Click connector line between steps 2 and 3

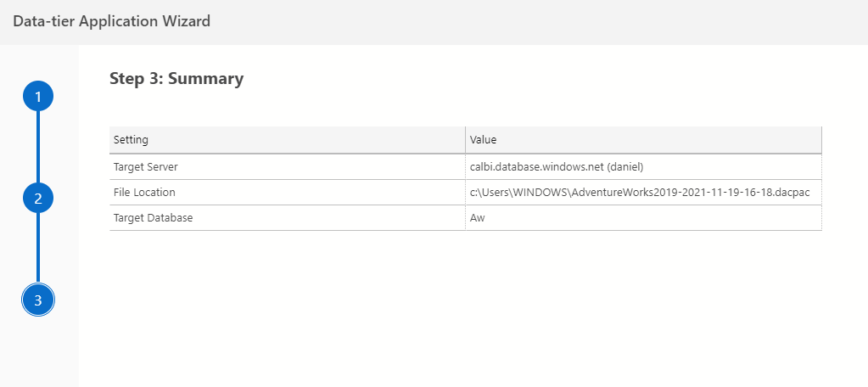tap(38, 249)
